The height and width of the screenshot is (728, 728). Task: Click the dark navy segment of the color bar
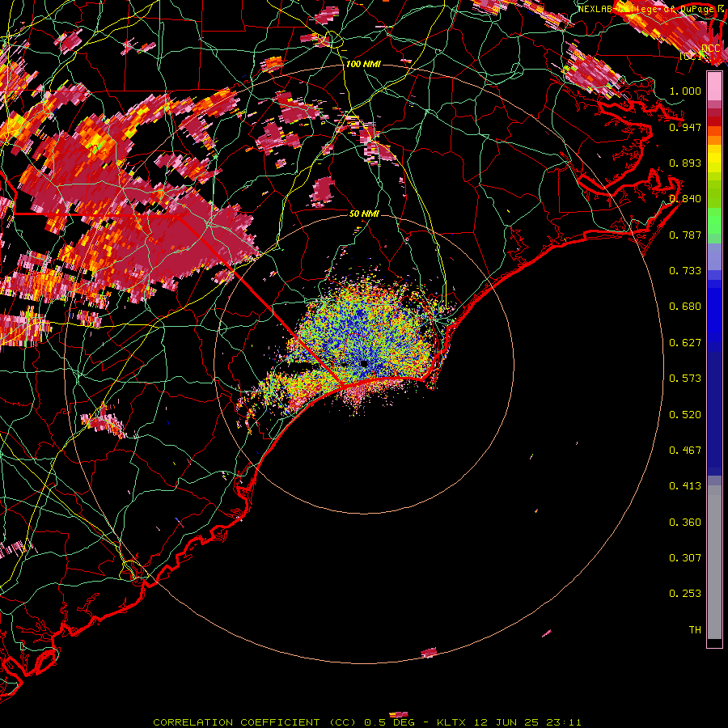coord(714,413)
